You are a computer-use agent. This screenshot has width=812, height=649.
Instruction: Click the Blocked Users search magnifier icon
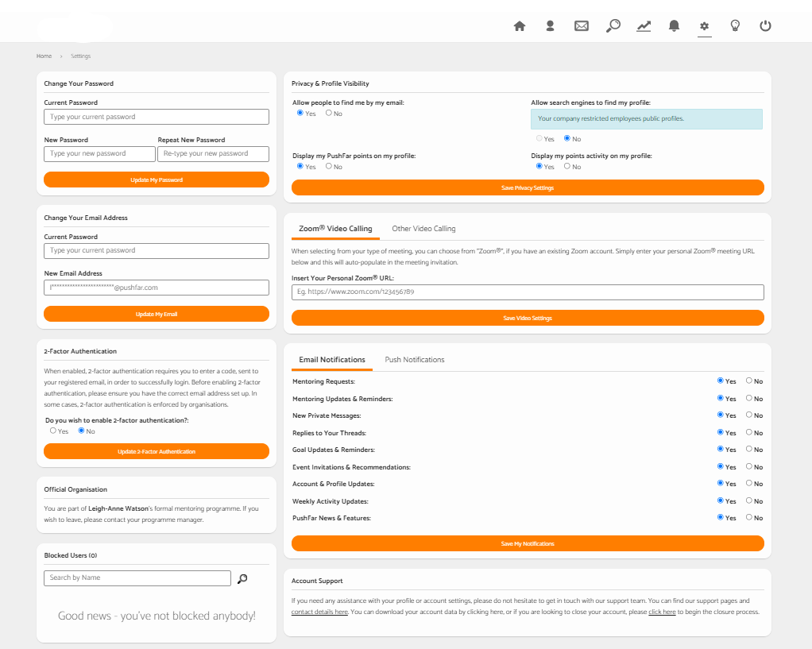pos(242,578)
